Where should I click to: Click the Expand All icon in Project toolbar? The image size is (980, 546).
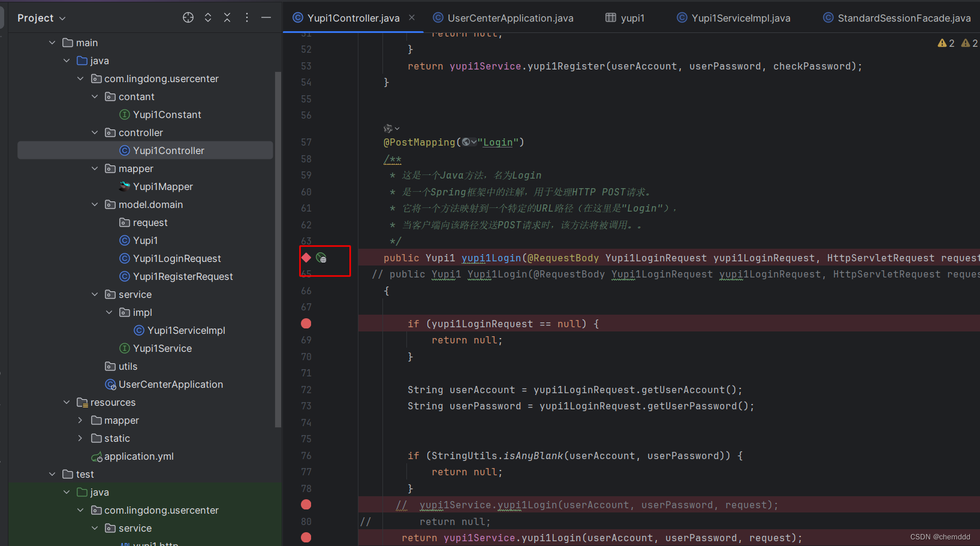point(207,17)
